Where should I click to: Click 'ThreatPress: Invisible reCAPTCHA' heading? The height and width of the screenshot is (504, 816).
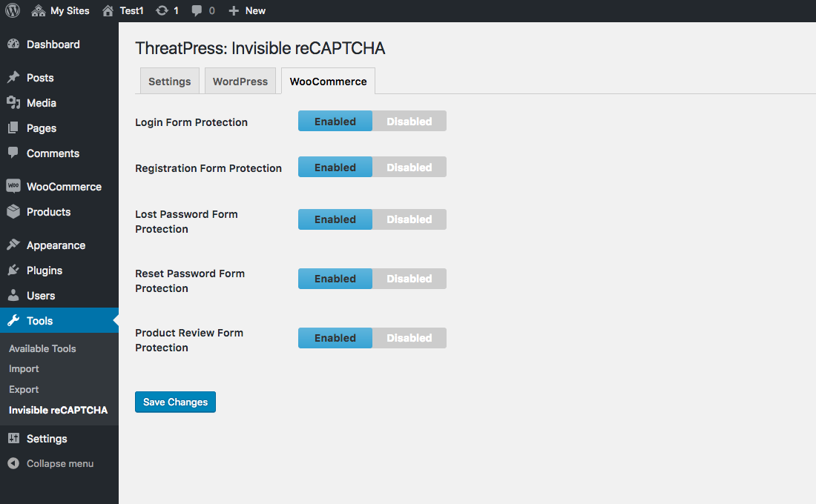pyautogui.click(x=260, y=48)
